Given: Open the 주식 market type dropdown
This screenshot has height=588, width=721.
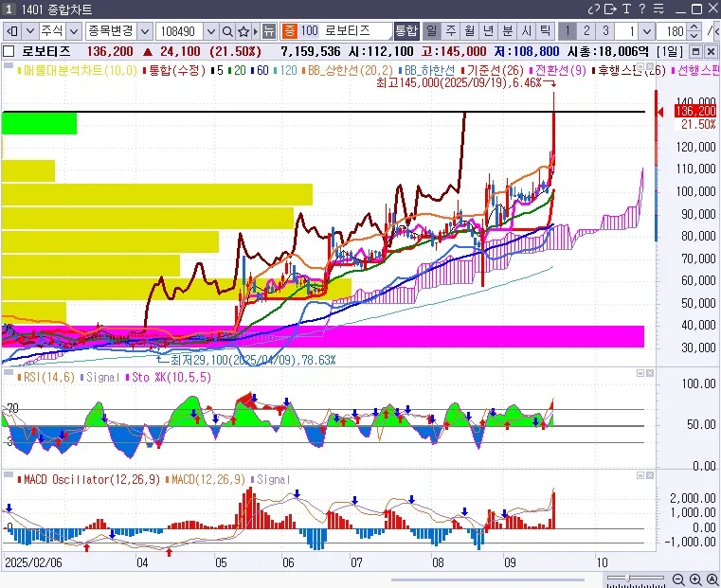Looking at the screenshot, I should tap(70, 31).
